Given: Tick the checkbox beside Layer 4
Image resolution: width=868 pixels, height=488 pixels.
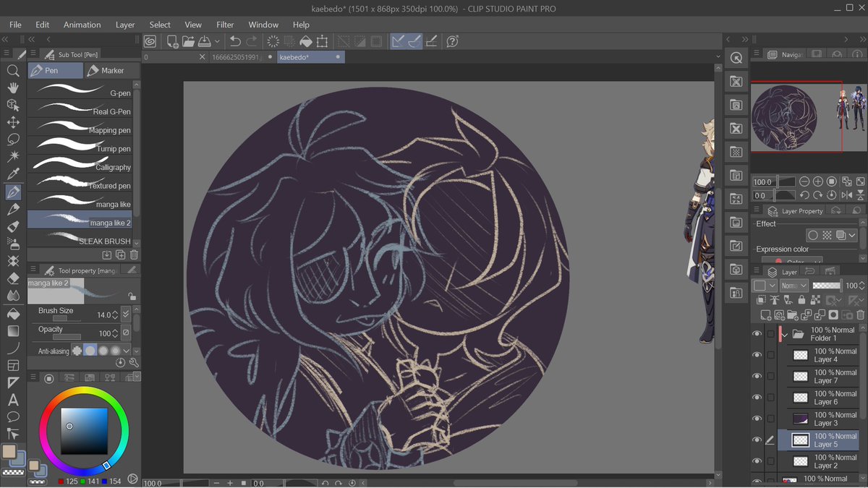Looking at the screenshot, I should [x=771, y=355].
